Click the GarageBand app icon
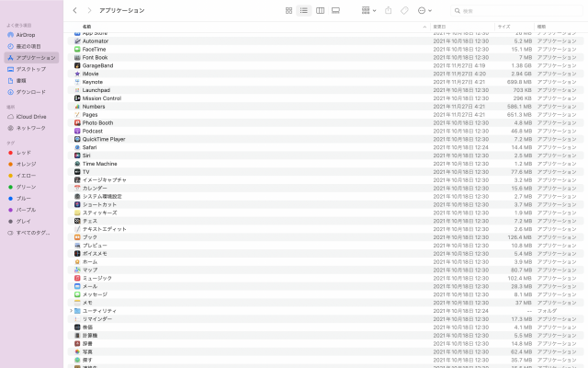The width and height of the screenshot is (588, 368). point(77,65)
